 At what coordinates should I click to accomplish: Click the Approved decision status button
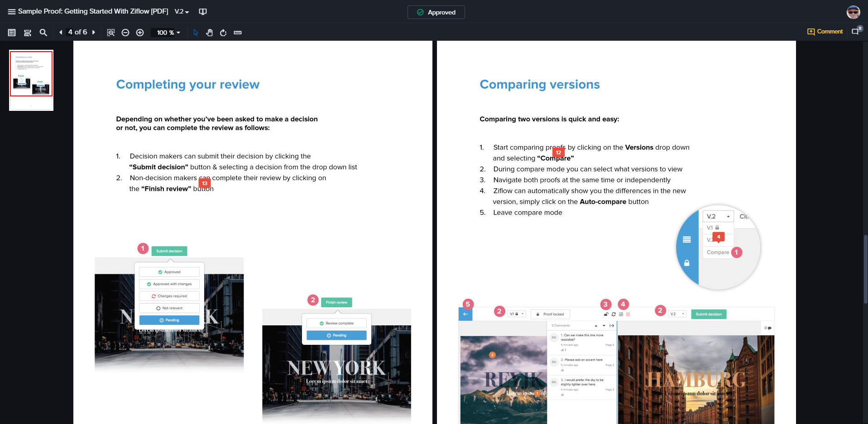pyautogui.click(x=436, y=12)
